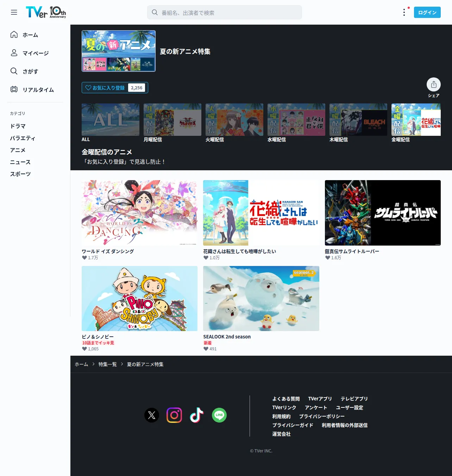Open the プライバシーポリシー footer link
452x476 pixels.
322,416
